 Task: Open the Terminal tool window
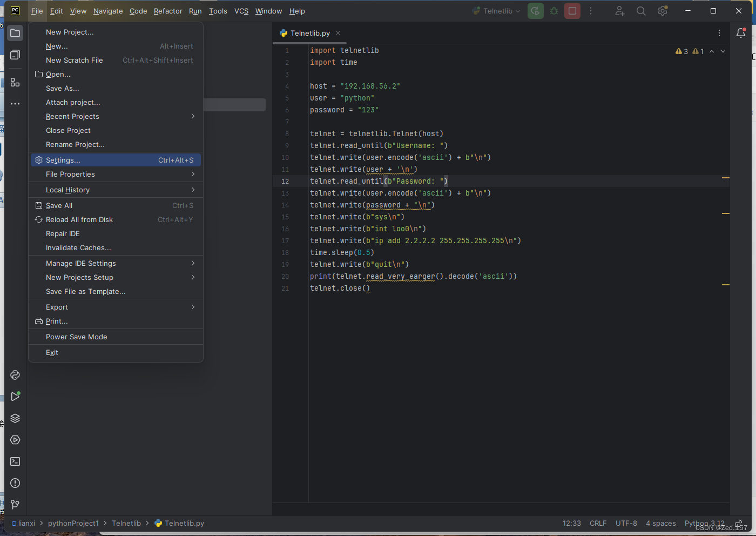15,461
